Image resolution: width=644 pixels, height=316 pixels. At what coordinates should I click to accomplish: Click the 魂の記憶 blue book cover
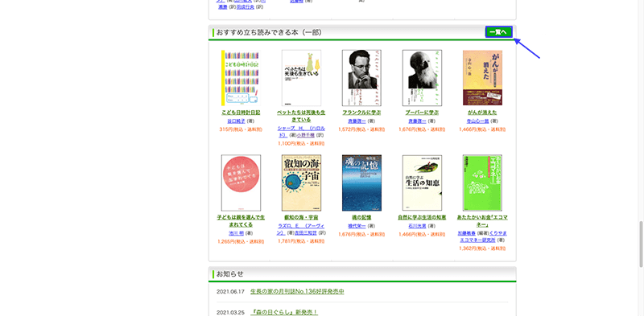(x=361, y=183)
